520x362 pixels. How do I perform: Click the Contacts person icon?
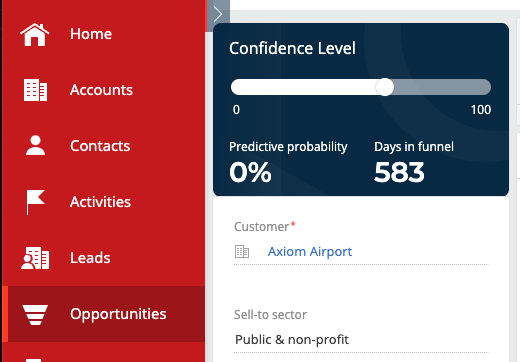click(x=35, y=145)
